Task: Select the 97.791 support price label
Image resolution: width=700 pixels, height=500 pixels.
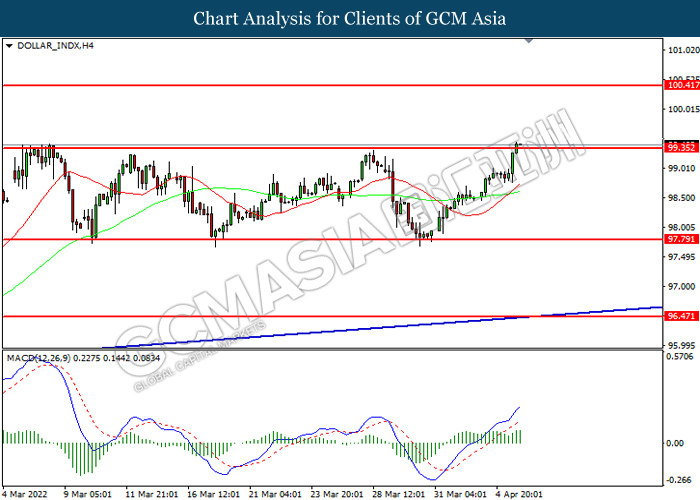Action: (681, 239)
